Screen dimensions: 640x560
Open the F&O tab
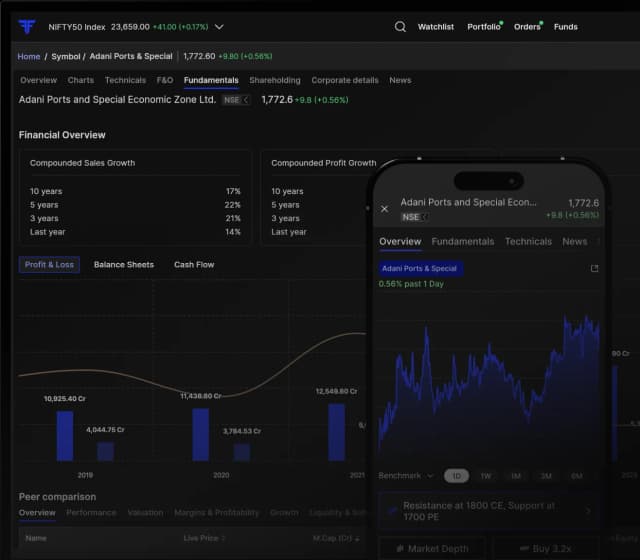point(165,80)
